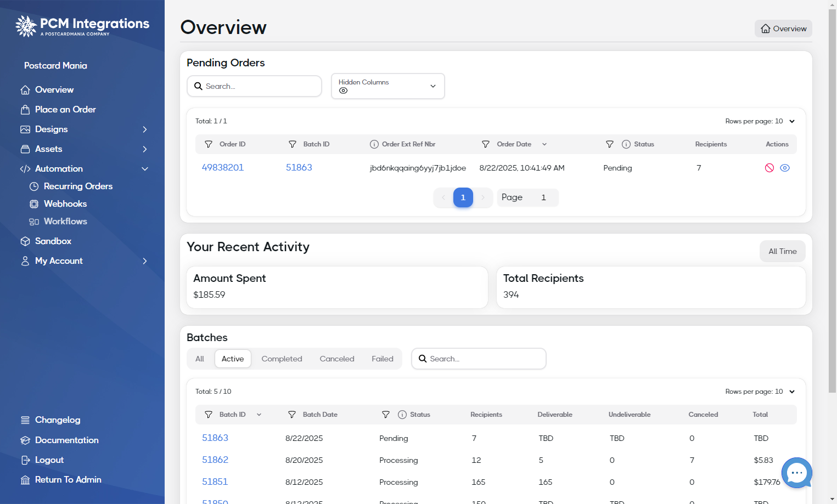Image resolution: width=837 pixels, height=504 pixels.
Task: Click the Logout door icon
Action: click(25, 460)
